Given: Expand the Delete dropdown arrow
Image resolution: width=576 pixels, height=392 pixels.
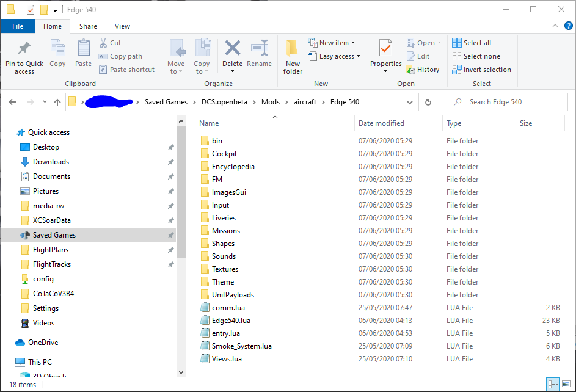Looking at the screenshot, I should 233,71.
